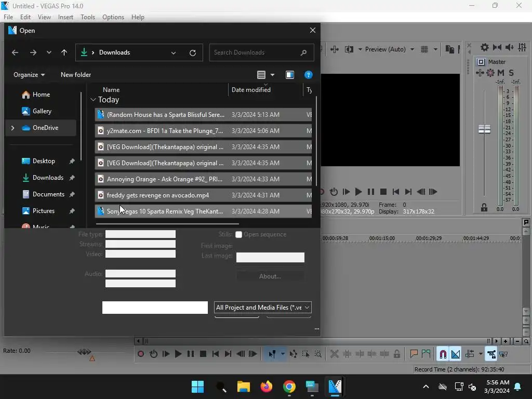
Task: Open the Overlays grid dropdown arrow
Action: click(x=435, y=49)
